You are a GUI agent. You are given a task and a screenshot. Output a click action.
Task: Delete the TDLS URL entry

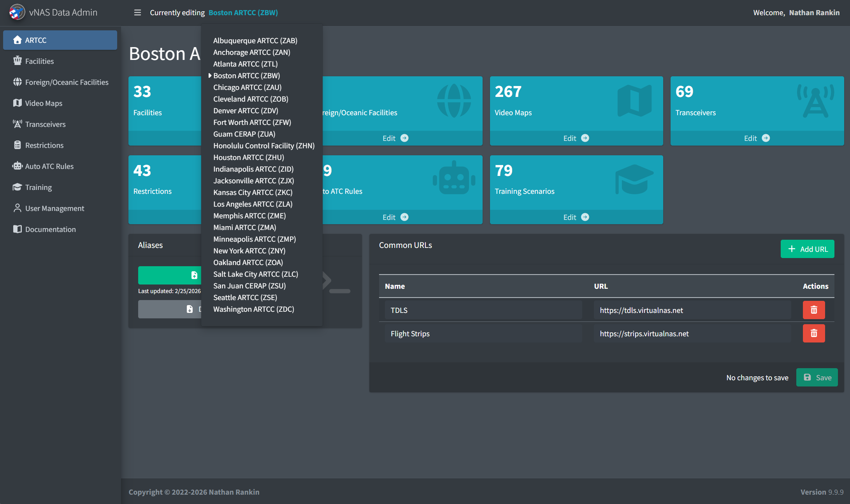click(813, 310)
